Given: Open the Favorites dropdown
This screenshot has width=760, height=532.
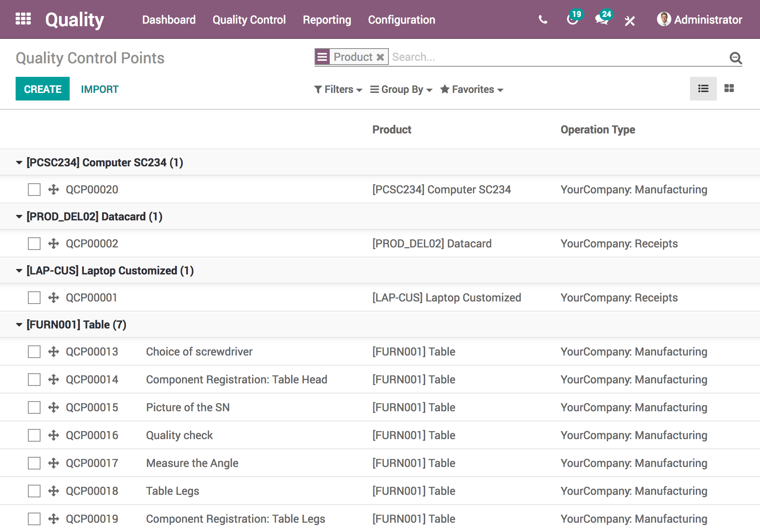Looking at the screenshot, I should point(471,89).
